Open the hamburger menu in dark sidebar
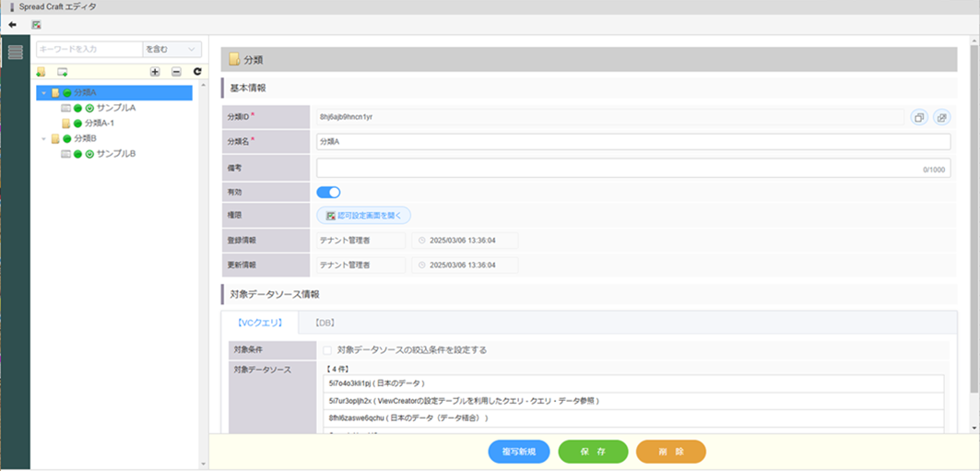 (x=15, y=52)
